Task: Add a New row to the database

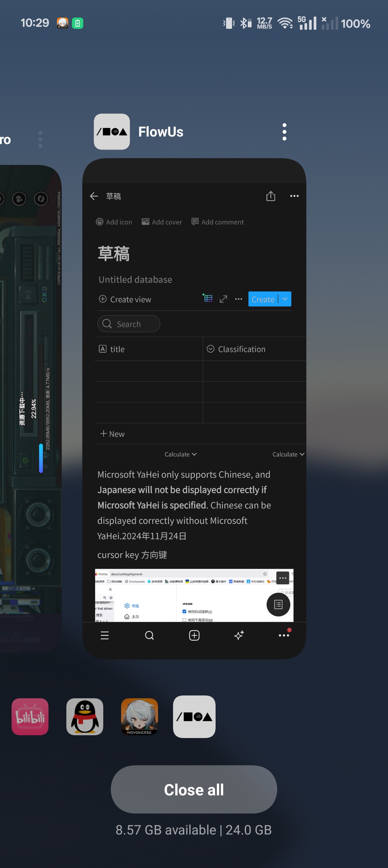Action: [113, 434]
